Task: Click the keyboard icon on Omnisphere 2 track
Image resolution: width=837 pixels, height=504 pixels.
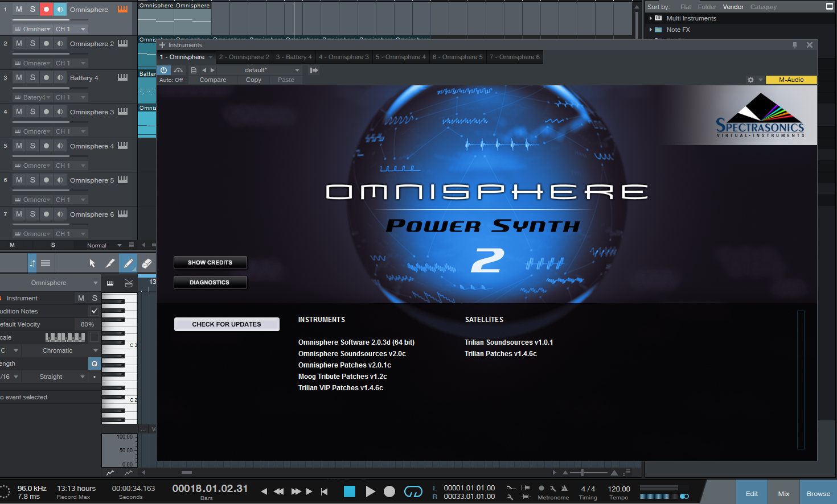Action: click(122, 43)
